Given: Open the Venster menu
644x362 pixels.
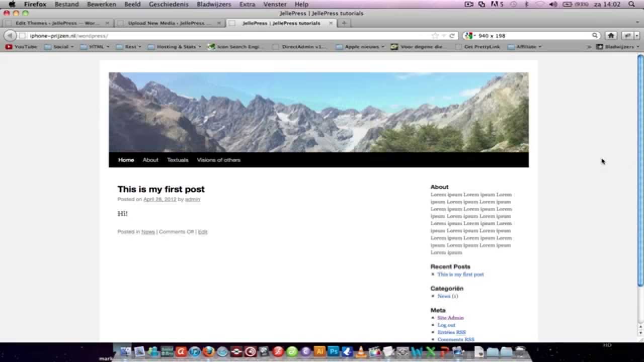Looking at the screenshot, I should [275, 4].
